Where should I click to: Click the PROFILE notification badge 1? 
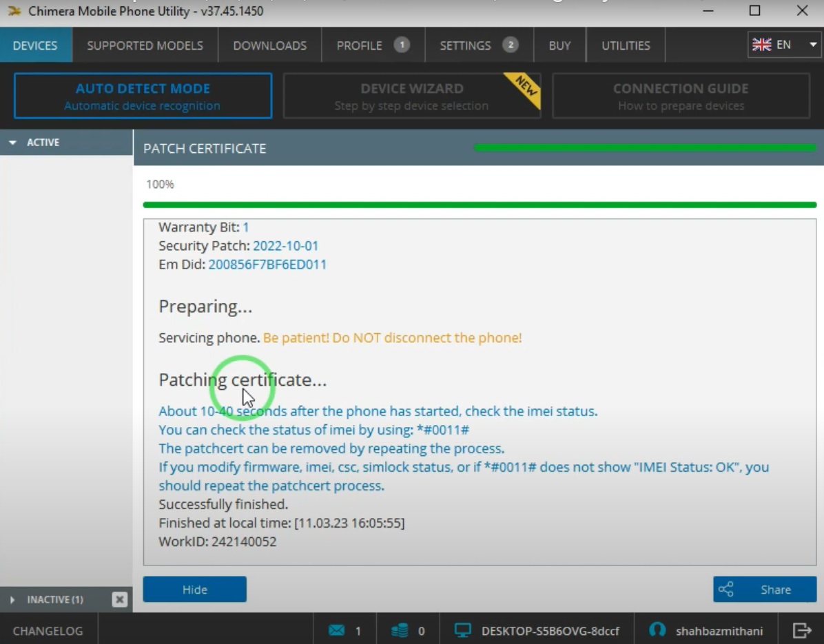(402, 45)
